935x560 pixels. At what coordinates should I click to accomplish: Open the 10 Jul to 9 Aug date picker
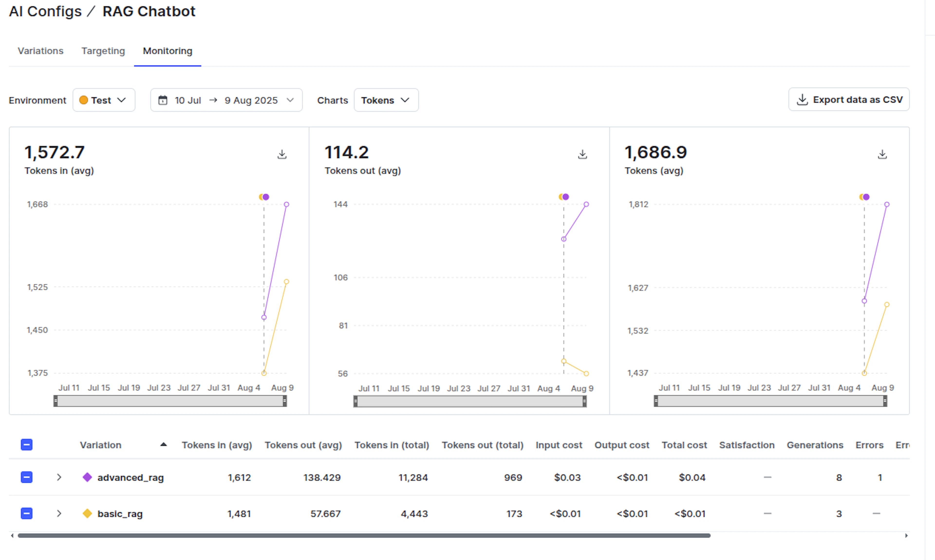click(226, 100)
